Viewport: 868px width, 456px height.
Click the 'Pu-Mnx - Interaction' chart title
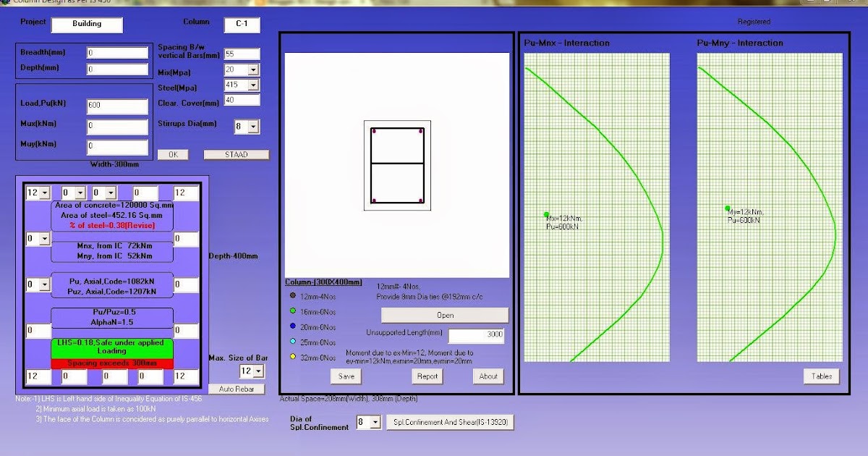pyautogui.click(x=566, y=43)
